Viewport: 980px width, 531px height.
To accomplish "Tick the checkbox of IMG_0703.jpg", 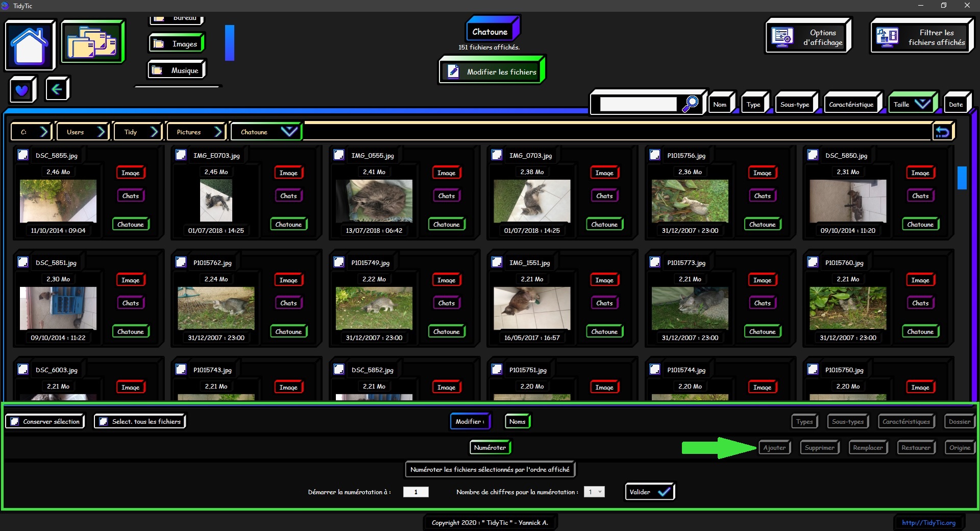I will (x=497, y=155).
